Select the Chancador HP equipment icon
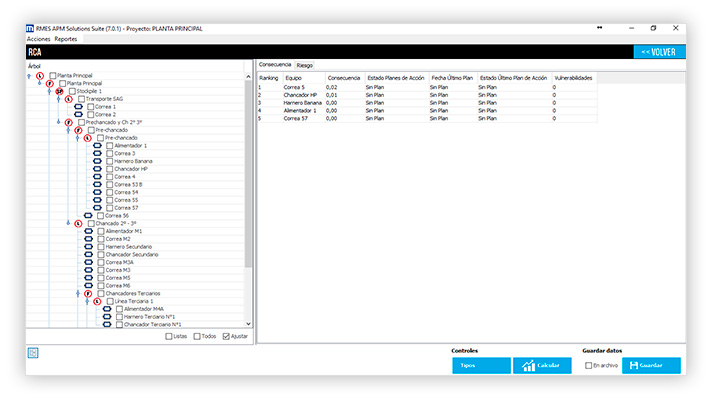Viewport: 716px width, 399px height. pyautogui.click(x=97, y=169)
